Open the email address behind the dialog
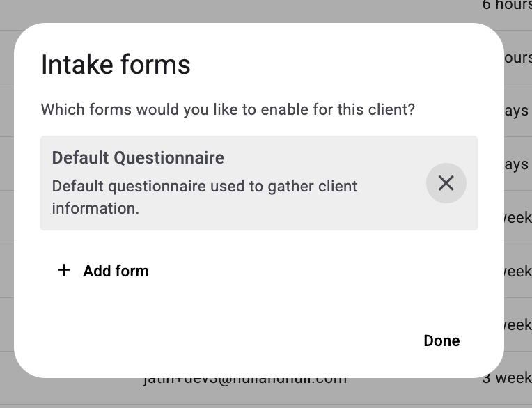This screenshot has width=532, height=408. tap(244, 380)
